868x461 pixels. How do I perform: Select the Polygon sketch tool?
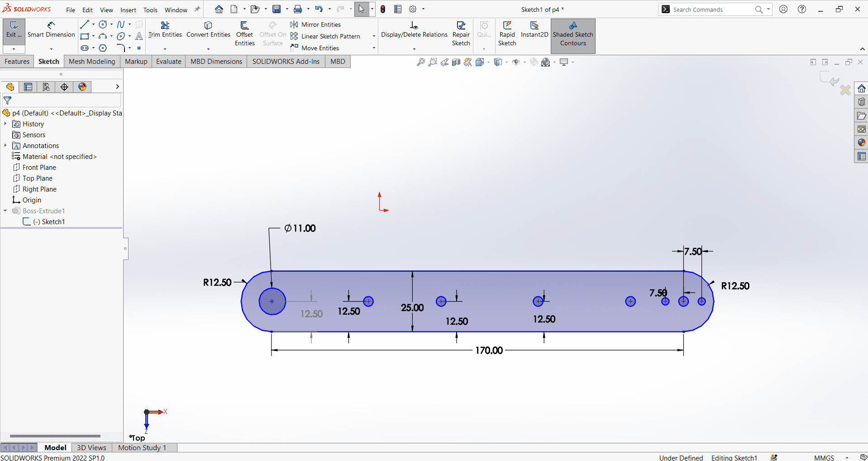coord(103,48)
